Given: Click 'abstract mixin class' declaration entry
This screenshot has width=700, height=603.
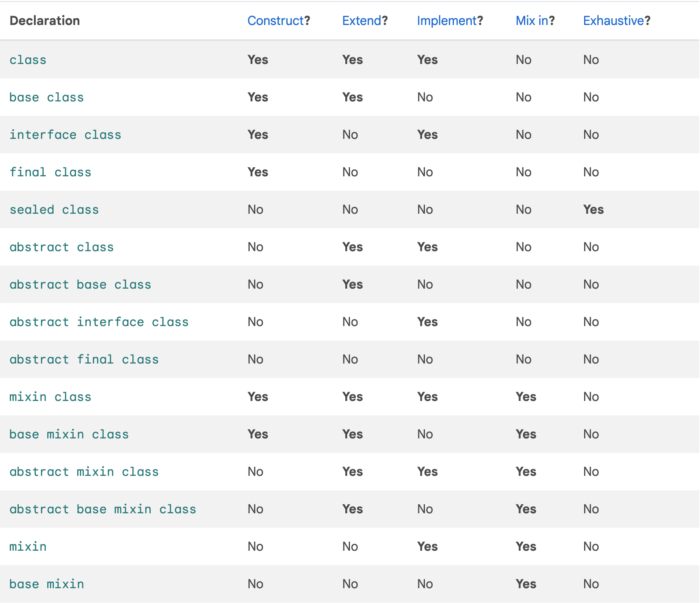Looking at the screenshot, I should click(84, 472).
